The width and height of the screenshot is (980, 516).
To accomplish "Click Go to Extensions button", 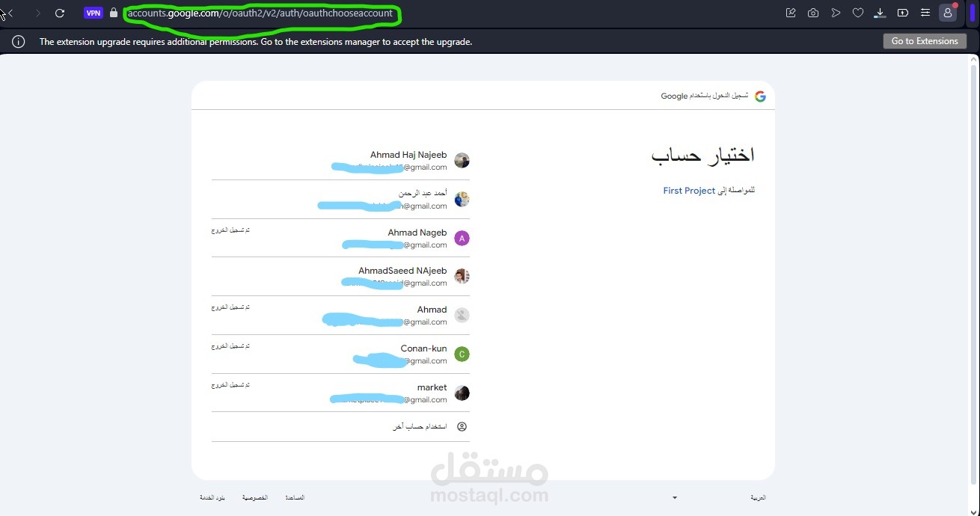I will (x=925, y=41).
